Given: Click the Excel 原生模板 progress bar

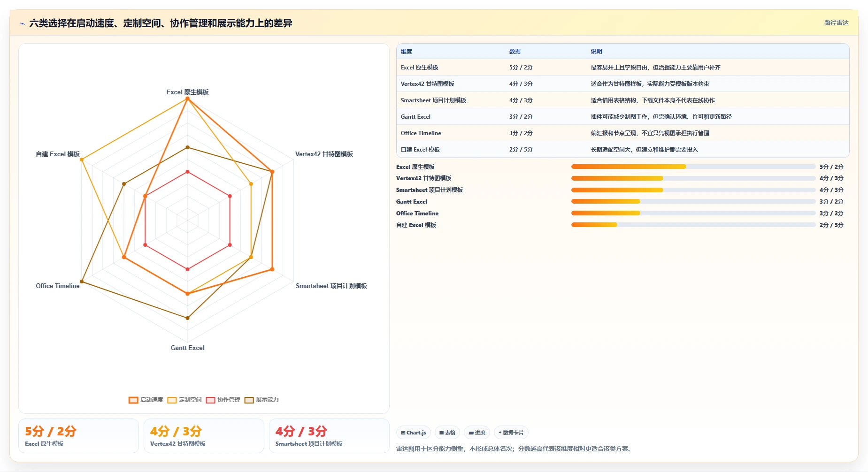Looking at the screenshot, I should point(693,167).
